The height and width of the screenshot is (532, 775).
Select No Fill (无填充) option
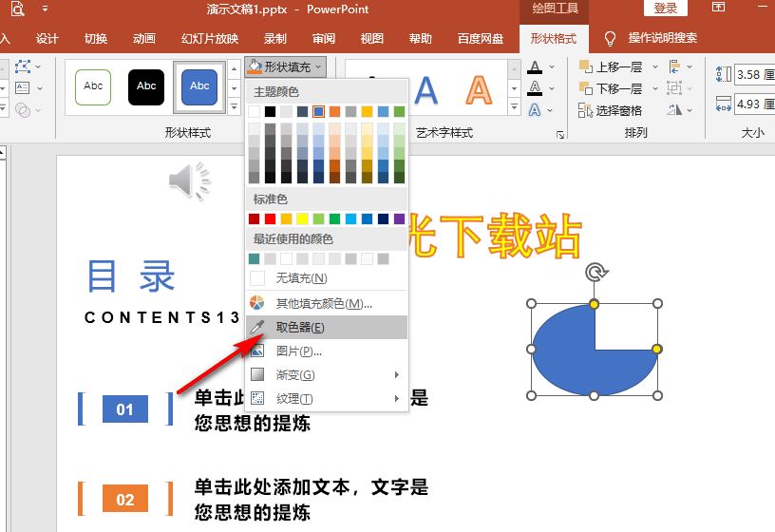click(301, 278)
